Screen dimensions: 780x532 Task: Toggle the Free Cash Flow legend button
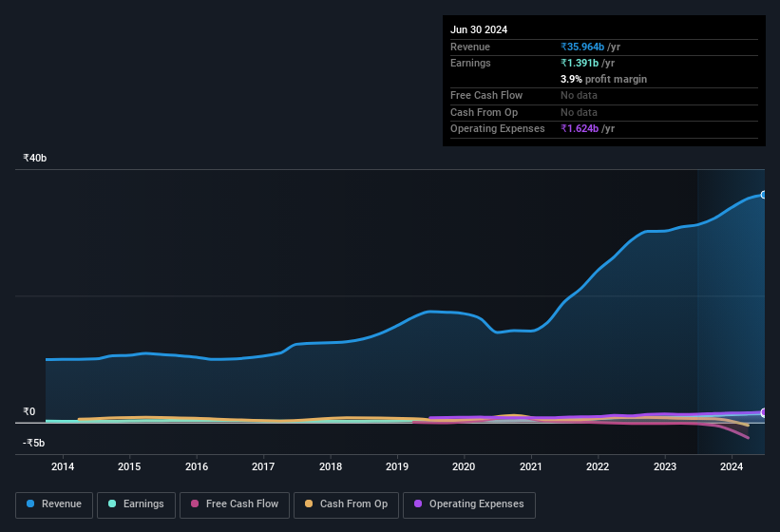(235, 504)
